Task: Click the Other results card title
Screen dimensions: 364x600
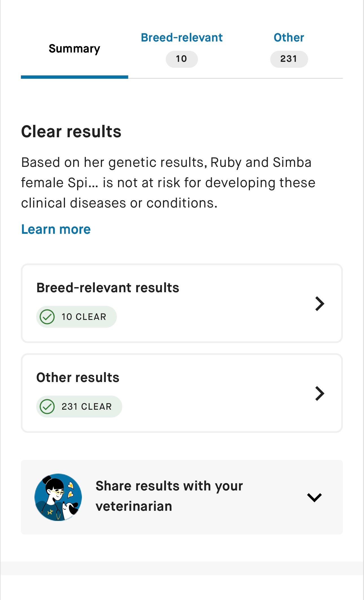Action: (78, 378)
